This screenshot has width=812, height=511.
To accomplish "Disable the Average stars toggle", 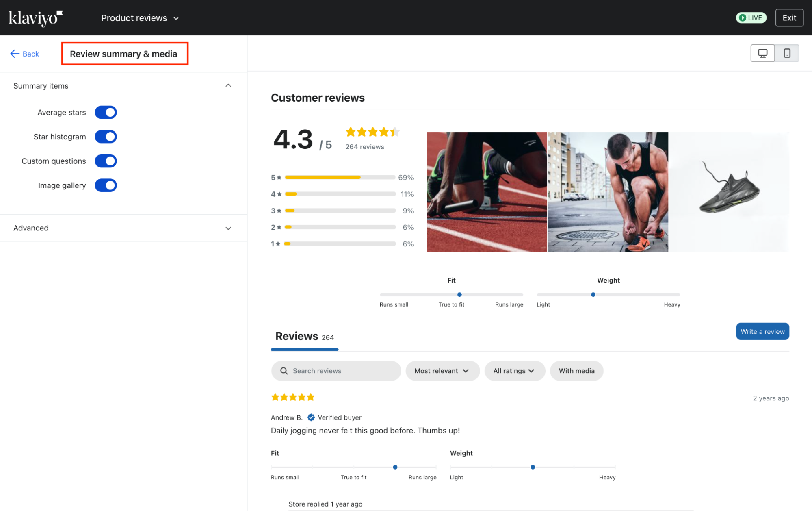I will point(106,113).
